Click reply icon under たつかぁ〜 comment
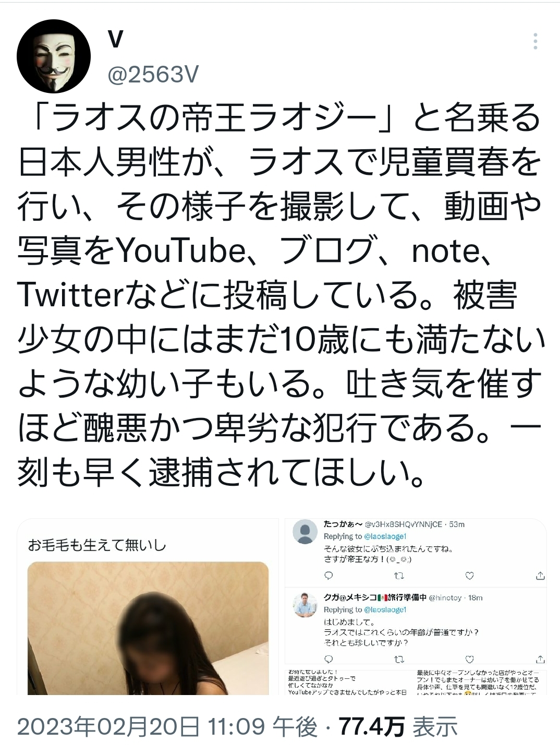The height and width of the screenshot is (754, 560). coord(329,576)
